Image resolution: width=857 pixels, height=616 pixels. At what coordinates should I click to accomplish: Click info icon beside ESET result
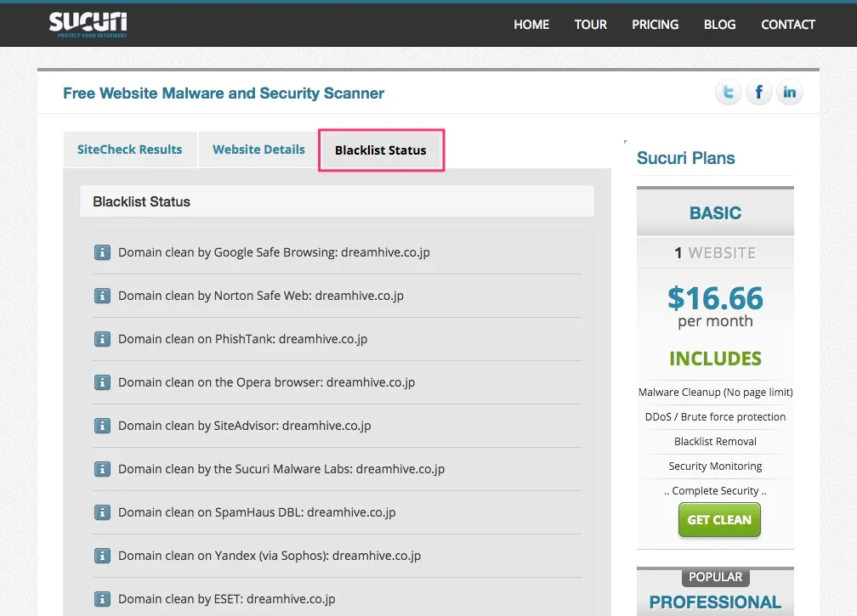(102, 599)
